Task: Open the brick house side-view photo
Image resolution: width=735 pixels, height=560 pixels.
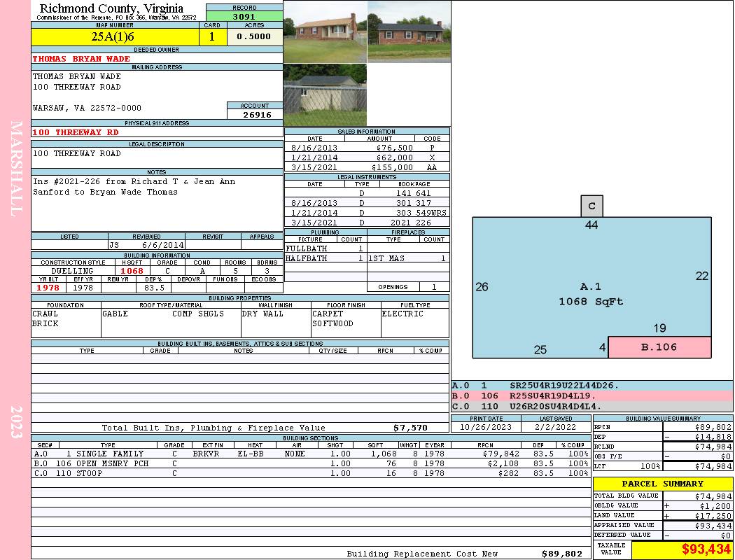Action: [409, 32]
